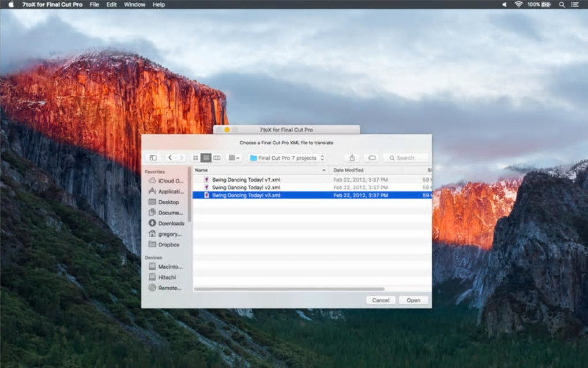
Task: Open the 7toX for Final Cut Pro menu
Action: (x=52, y=5)
